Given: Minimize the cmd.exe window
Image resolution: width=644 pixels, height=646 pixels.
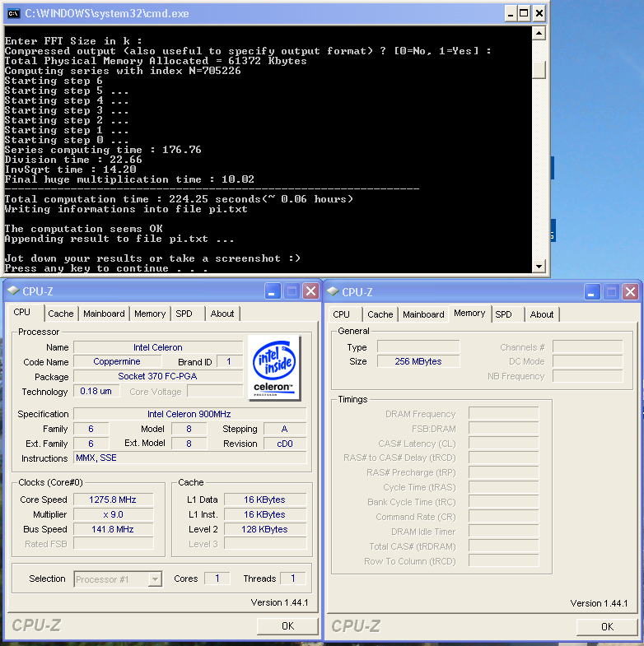Looking at the screenshot, I should [511, 14].
